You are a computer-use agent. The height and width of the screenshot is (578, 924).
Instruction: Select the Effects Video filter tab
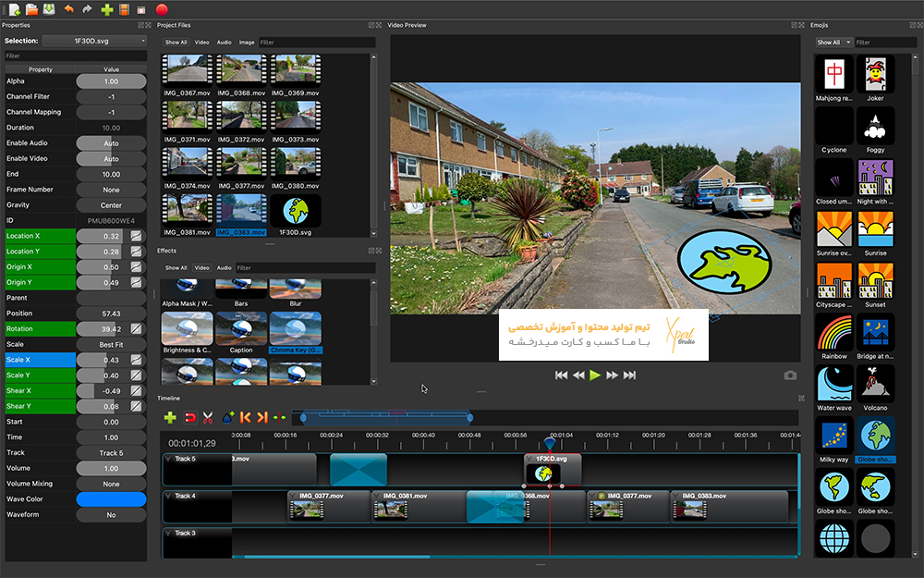click(x=201, y=268)
